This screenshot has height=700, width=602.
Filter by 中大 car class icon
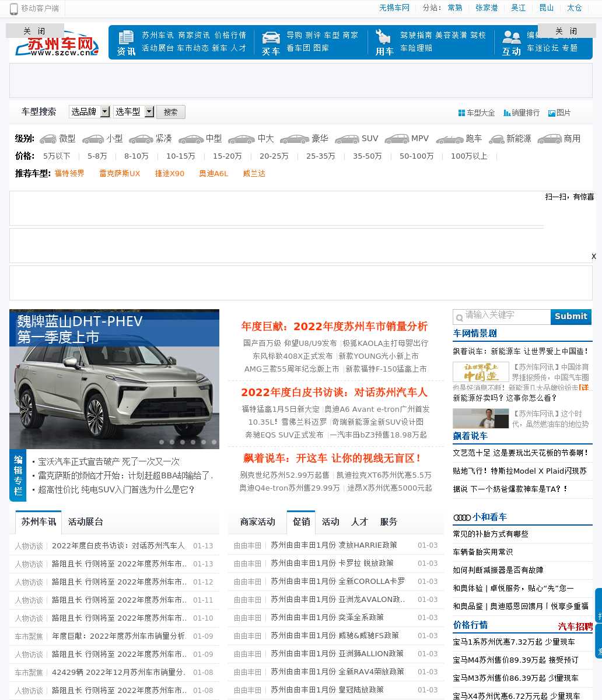point(242,139)
